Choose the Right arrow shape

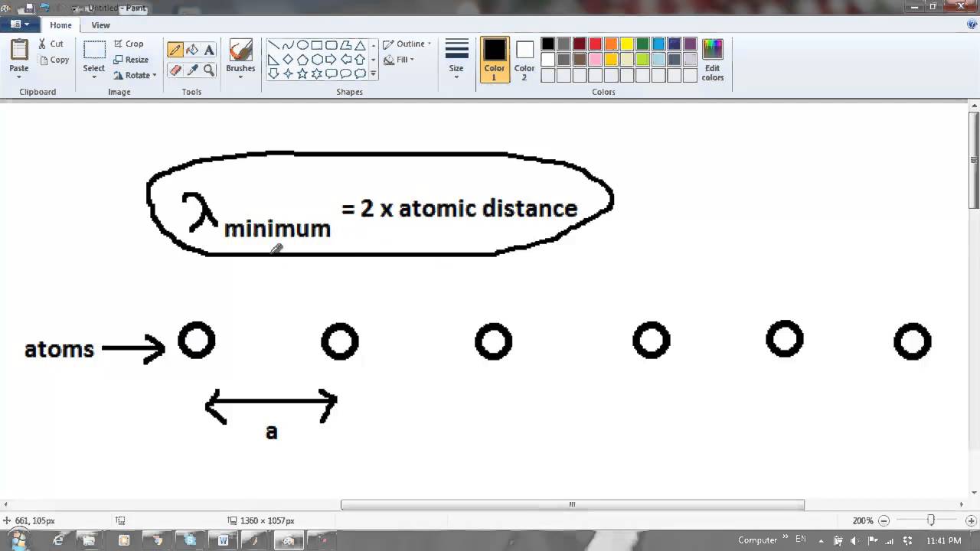(x=332, y=60)
